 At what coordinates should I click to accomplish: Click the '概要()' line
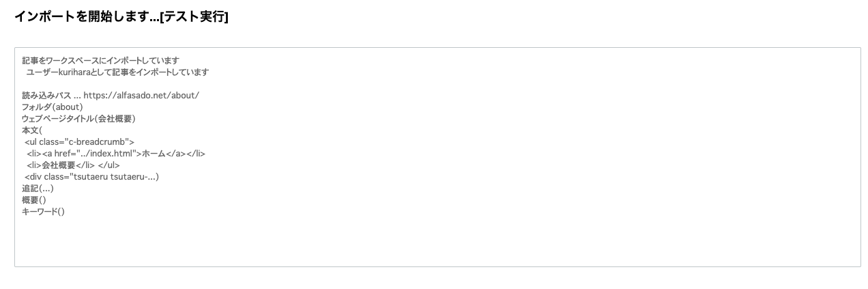pos(33,199)
